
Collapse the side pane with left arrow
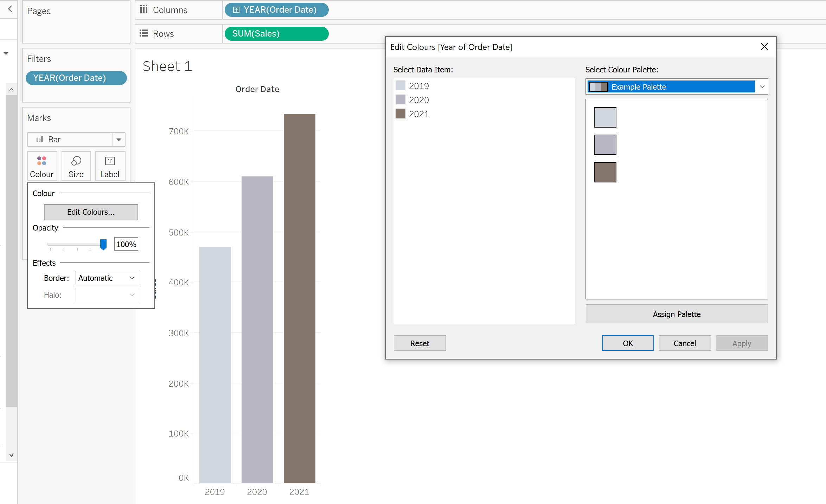pyautogui.click(x=10, y=9)
